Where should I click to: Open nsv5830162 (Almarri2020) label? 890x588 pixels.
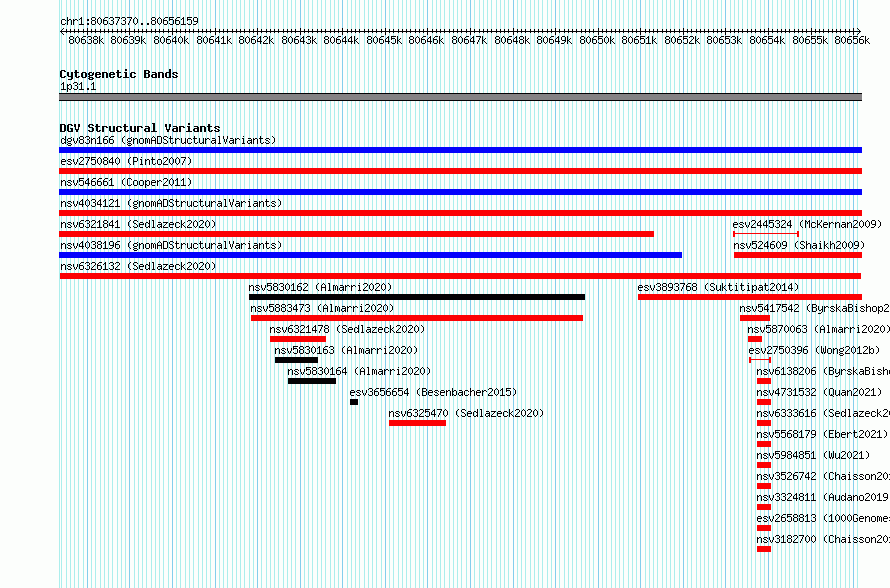pyautogui.click(x=320, y=287)
